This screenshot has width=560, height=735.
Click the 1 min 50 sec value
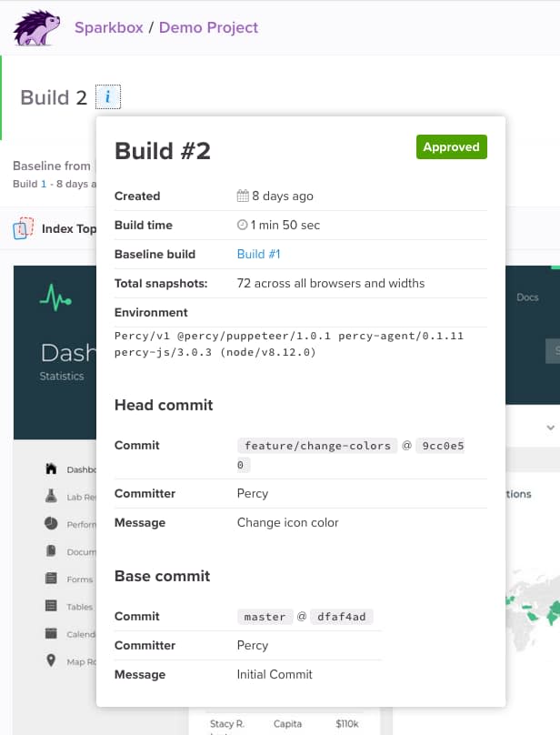[x=285, y=225]
